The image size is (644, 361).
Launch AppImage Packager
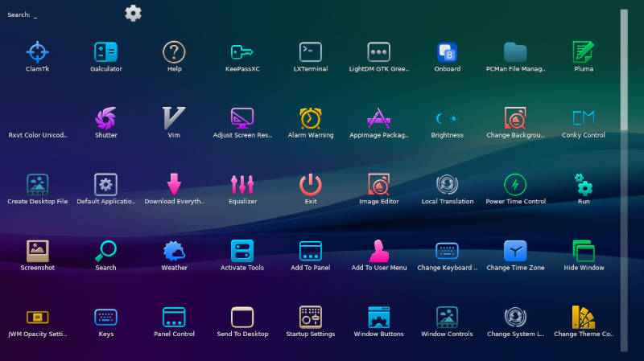click(378, 118)
